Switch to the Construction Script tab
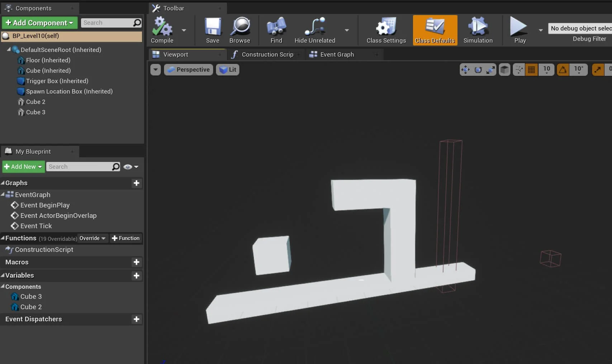Screen dimensions: 612x364 (x=267, y=54)
